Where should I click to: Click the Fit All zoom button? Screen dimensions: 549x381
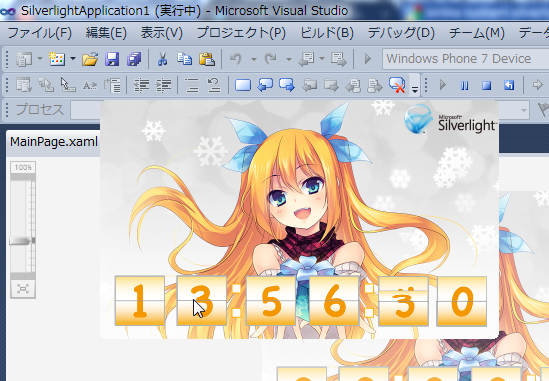(23, 289)
